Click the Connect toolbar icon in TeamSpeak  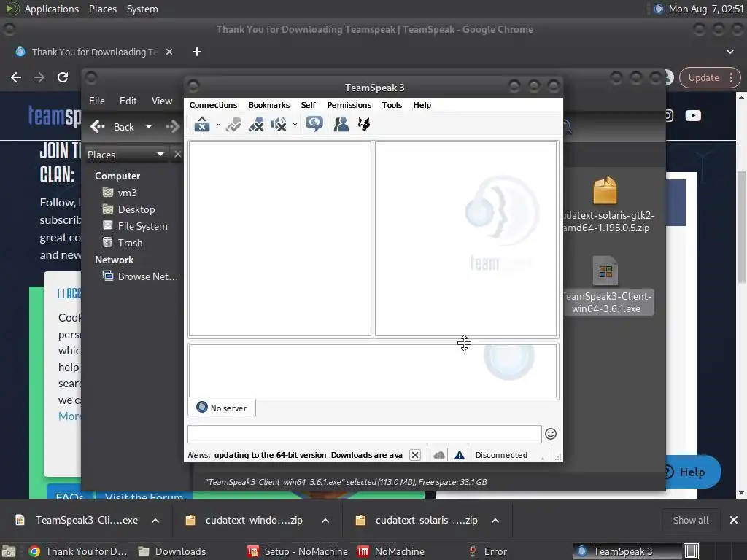coord(202,124)
